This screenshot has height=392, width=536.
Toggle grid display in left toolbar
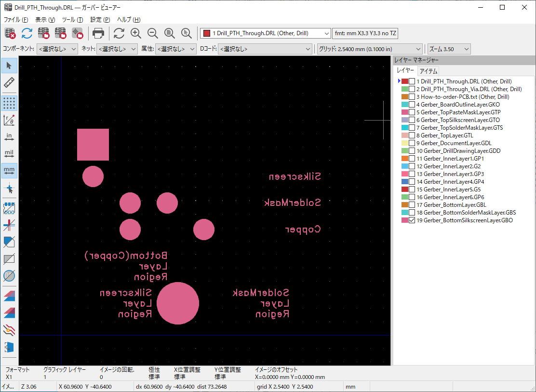[9, 103]
